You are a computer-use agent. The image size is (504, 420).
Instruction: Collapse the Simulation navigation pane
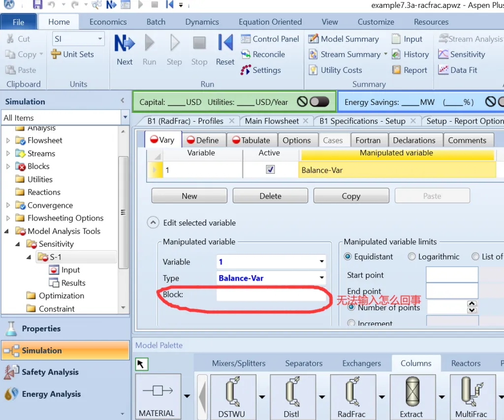pyautogui.click(x=123, y=100)
